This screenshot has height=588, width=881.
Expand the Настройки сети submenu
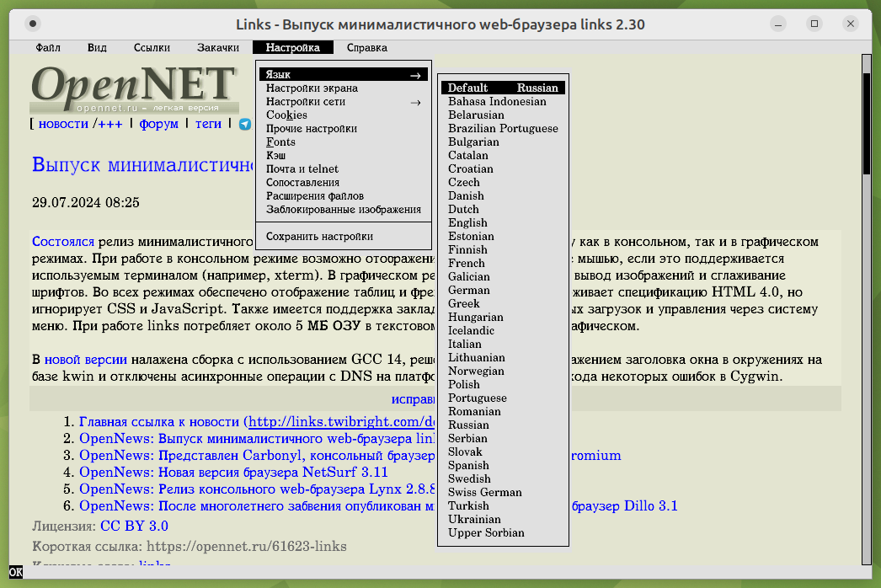point(344,102)
